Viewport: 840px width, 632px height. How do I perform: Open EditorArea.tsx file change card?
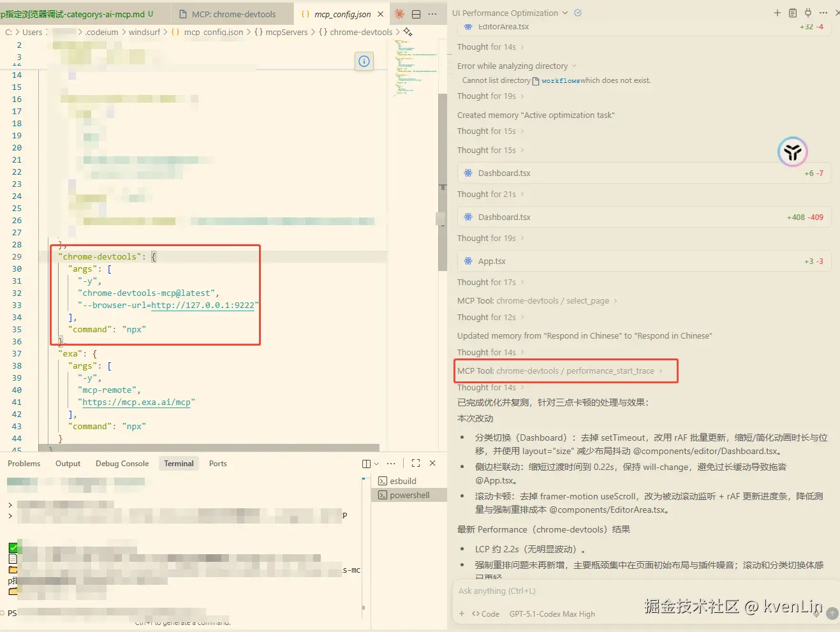tap(644, 28)
